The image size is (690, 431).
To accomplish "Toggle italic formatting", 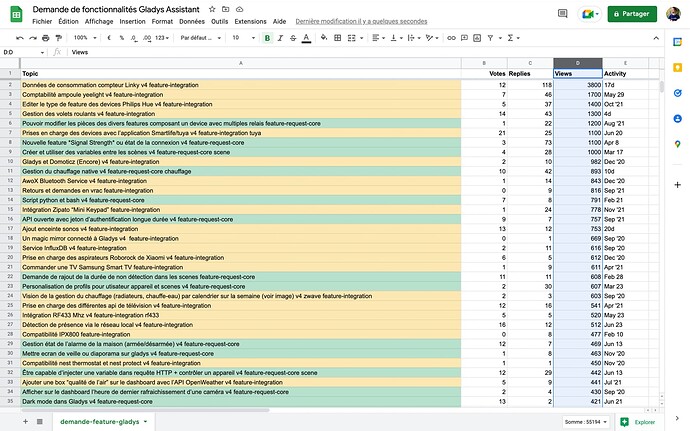I will [282, 37].
